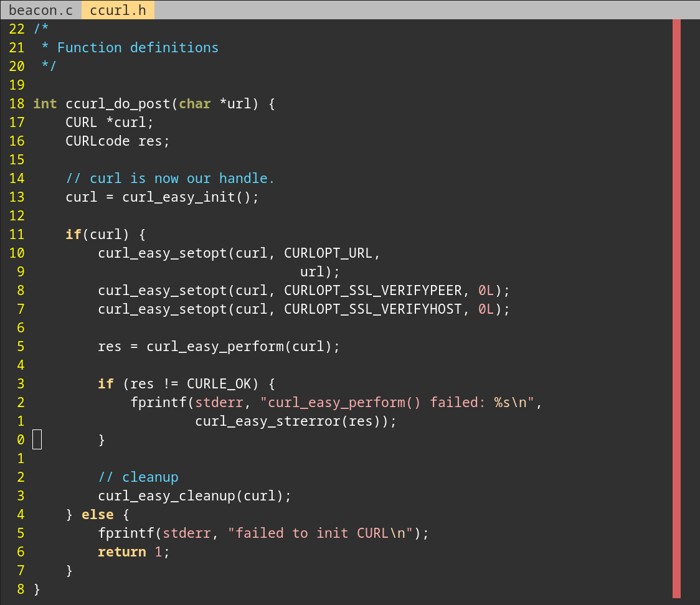Place cursor on curl_easy_perform call
The height and width of the screenshot is (605, 700).
tap(215, 347)
